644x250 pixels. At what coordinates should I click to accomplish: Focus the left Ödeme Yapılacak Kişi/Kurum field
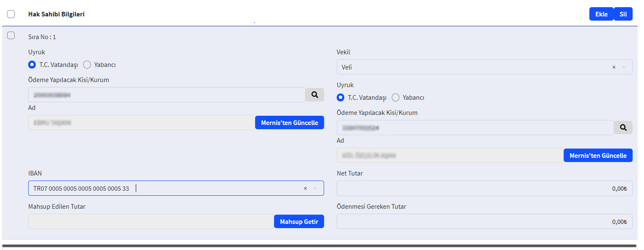click(166, 95)
